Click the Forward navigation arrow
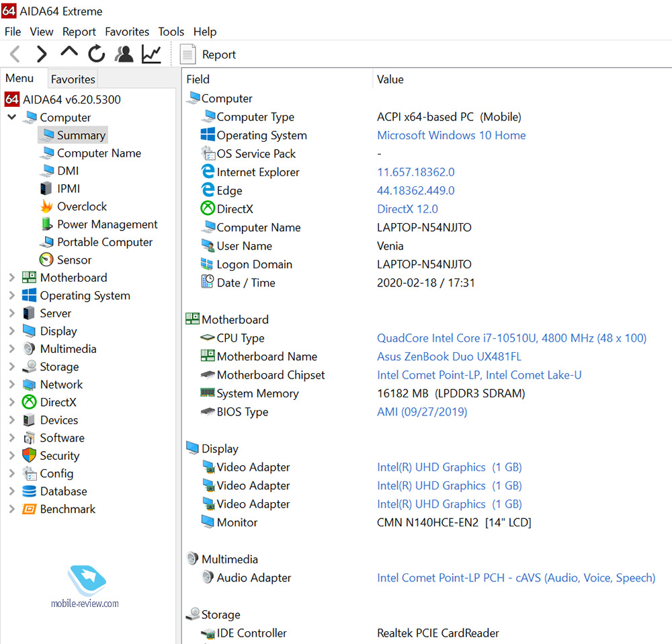The image size is (672, 644). point(41,54)
